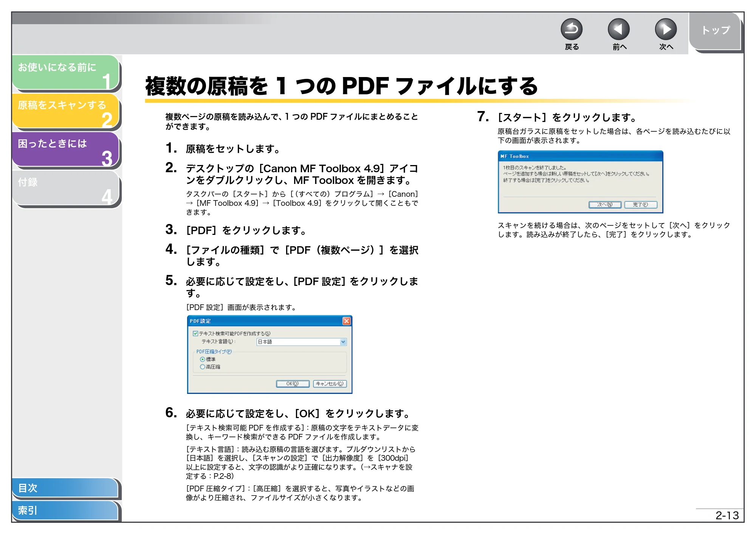This screenshot has height=534, width=756.
Task: Click キャンセル in the PDF設定 dialog
Action: [x=330, y=384]
